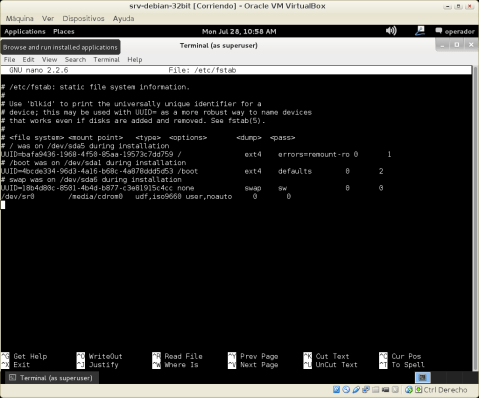Click the '^X Exit' nano shortcut
Screen dimensions: 479x398
pos(16,365)
